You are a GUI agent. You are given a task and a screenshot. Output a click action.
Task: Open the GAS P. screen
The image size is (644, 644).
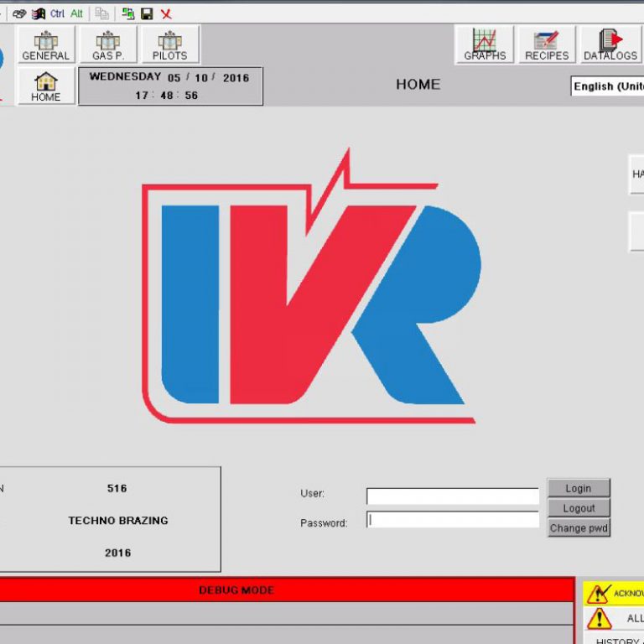[108, 44]
